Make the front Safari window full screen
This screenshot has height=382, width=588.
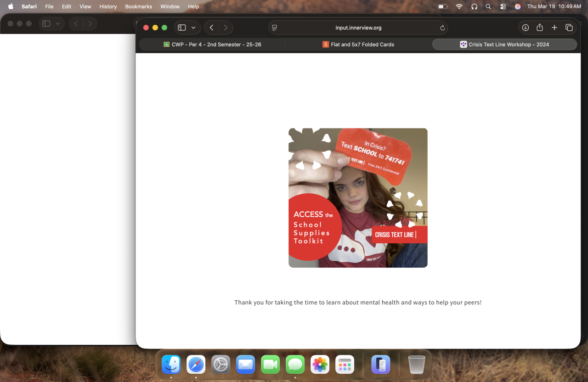click(164, 28)
